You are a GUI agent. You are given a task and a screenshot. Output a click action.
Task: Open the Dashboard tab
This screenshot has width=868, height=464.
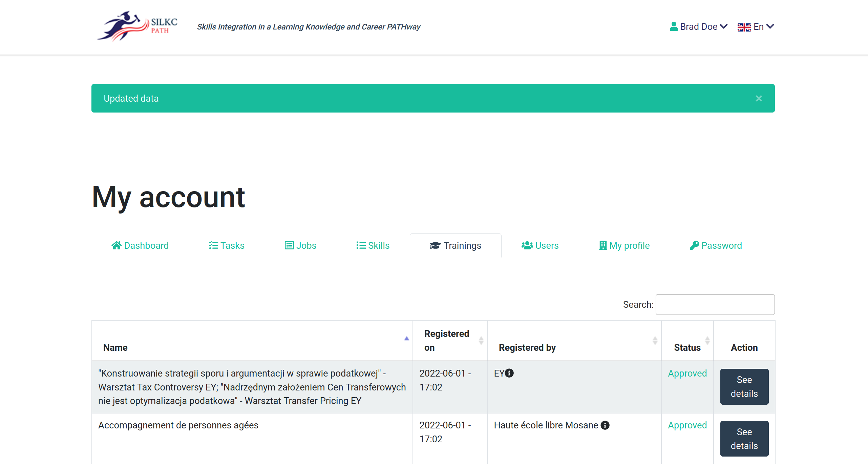(x=140, y=245)
